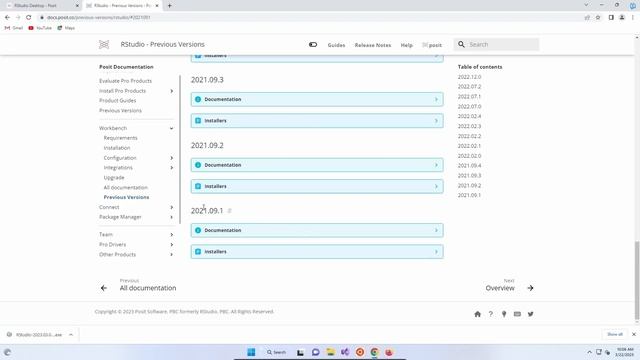Reload the current page
This screenshot has height=360, width=640.
(29, 18)
